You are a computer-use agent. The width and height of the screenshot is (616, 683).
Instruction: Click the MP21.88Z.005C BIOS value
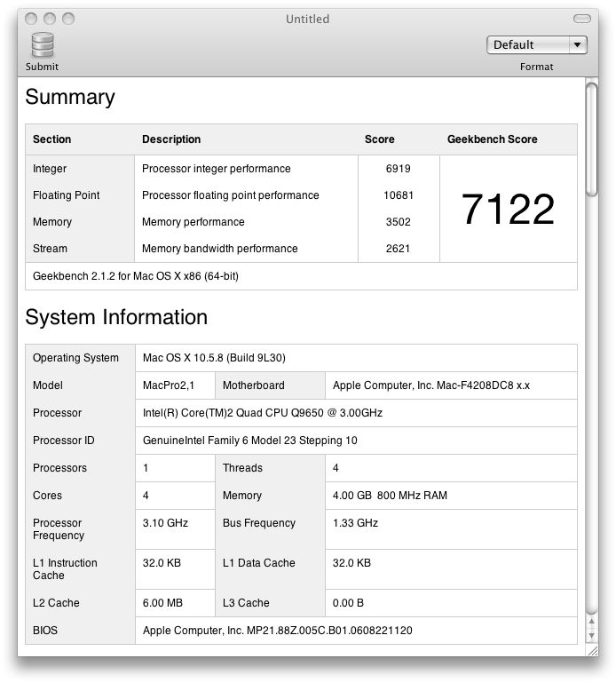(277, 631)
